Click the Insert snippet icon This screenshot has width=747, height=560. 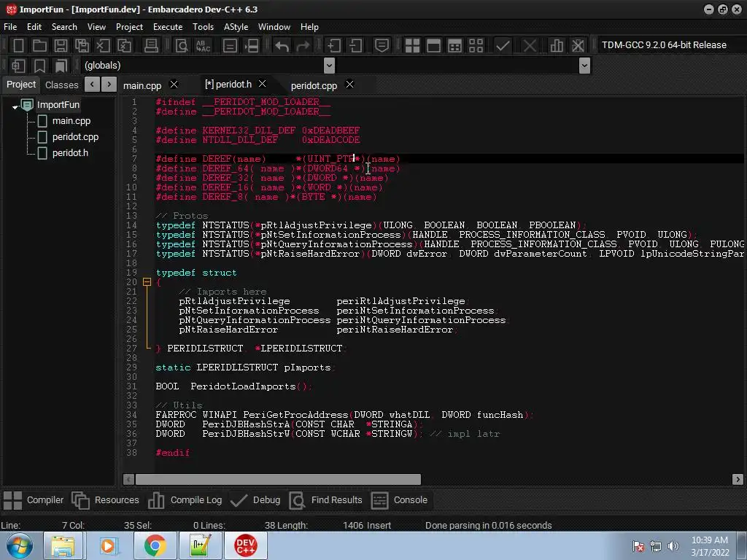(18, 66)
